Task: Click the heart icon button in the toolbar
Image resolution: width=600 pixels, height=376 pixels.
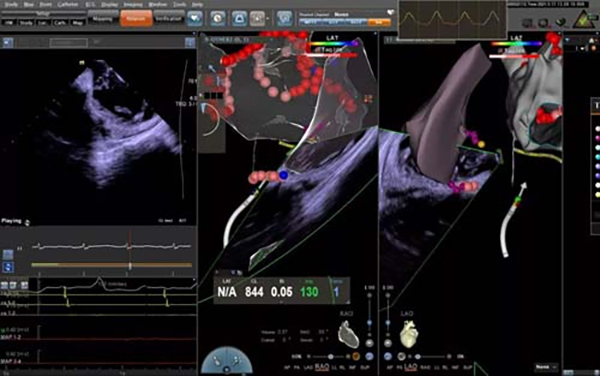Action: coord(195,18)
